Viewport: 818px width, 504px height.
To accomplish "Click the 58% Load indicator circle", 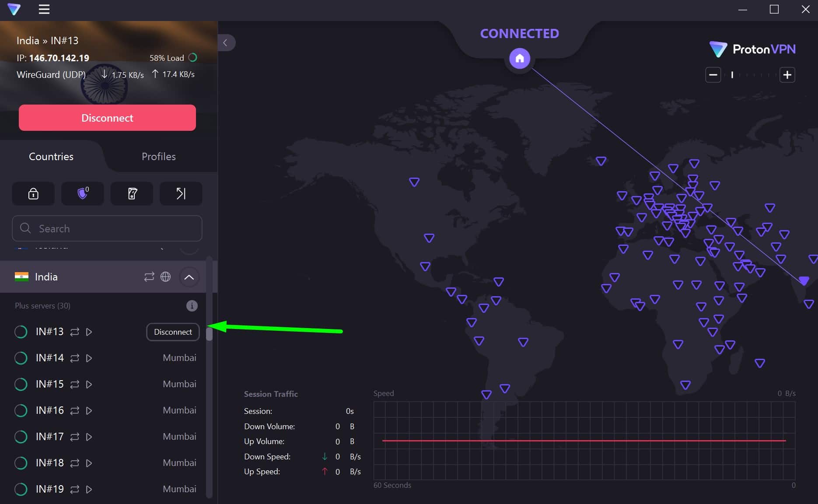I will point(192,57).
